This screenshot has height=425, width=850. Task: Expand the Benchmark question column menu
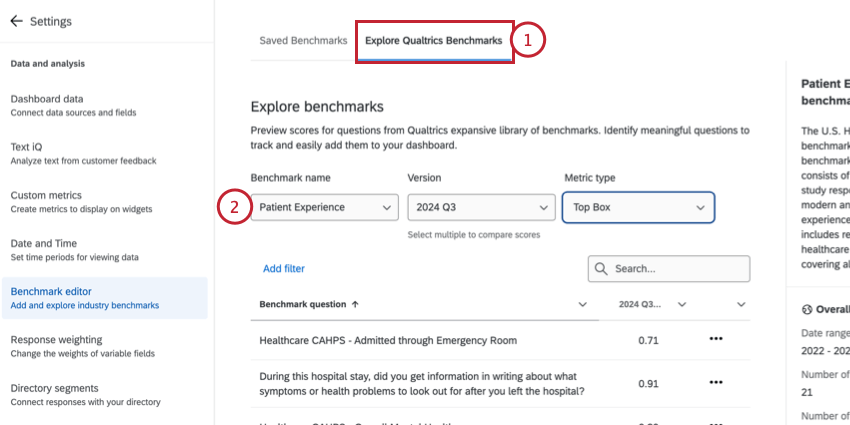(583, 304)
